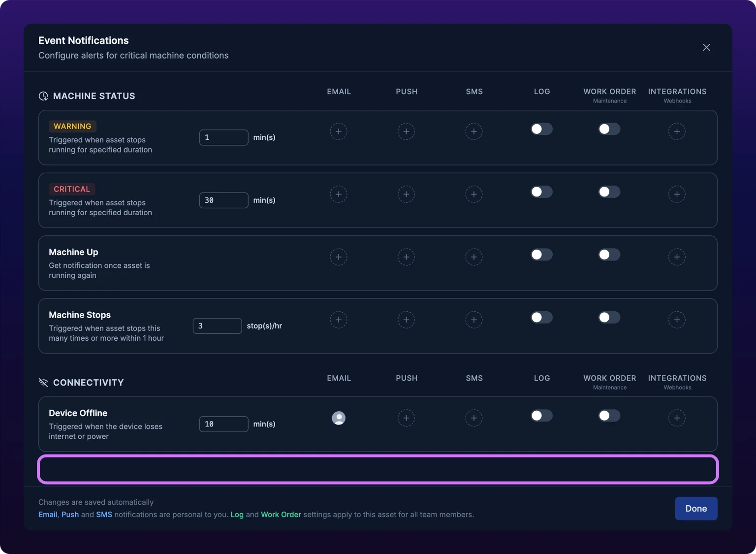This screenshot has width=756, height=554.
Task: Click the Done button
Action: pos(696,508)
